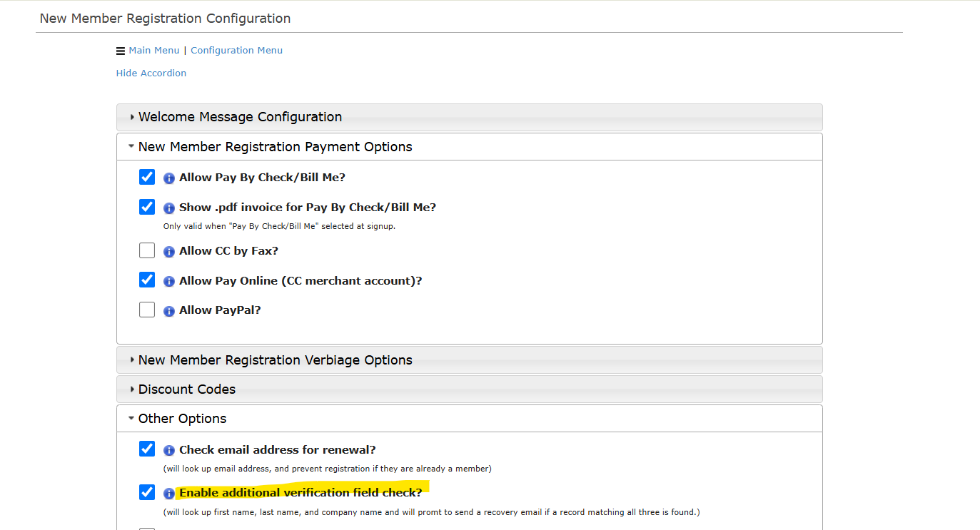
Task: Check the Allow PayPal option
Action: (x=146, y=310)
